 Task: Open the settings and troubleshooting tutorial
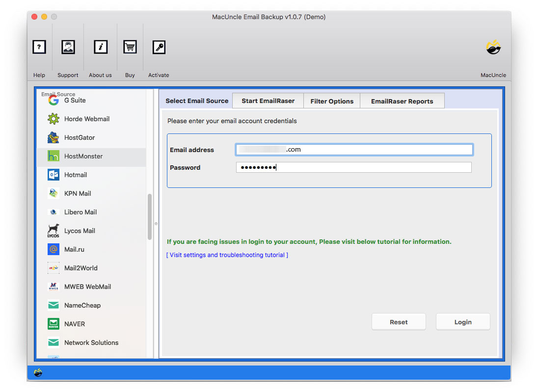pyautogui.click(x=227, y=255)
